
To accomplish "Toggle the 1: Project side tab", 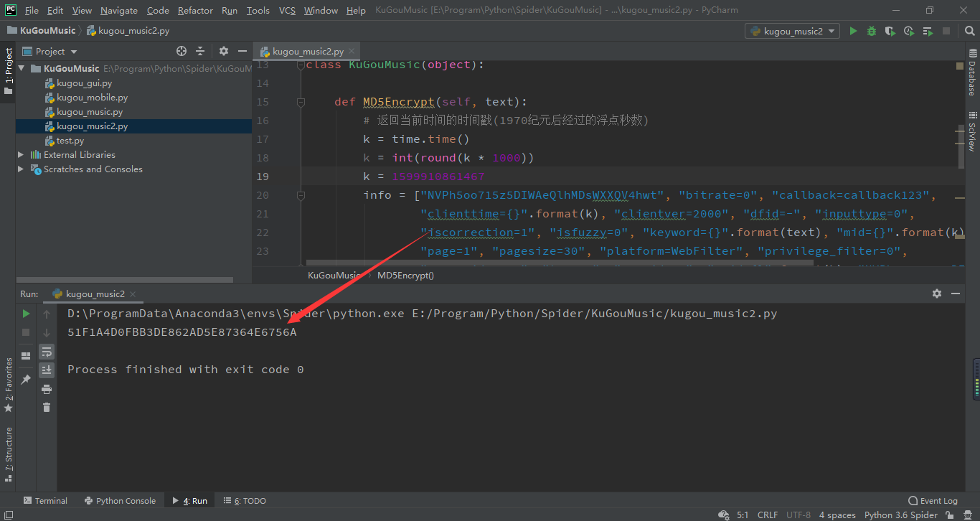I will point(8,70).
